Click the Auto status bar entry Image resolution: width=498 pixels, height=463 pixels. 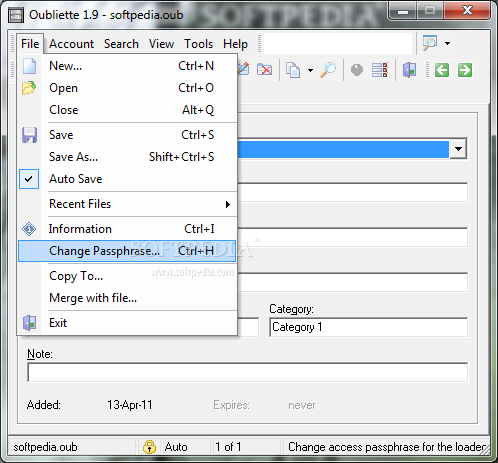tap(176, 447)
